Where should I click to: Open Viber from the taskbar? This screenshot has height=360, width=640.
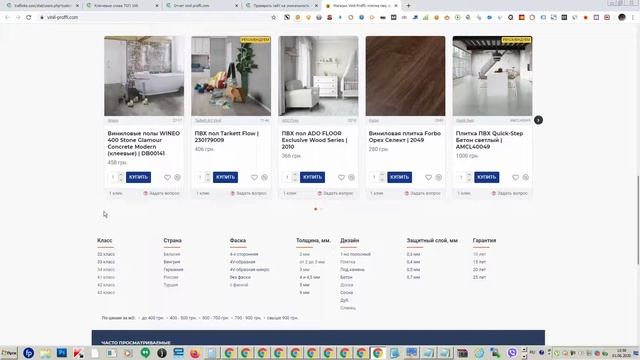512,353
